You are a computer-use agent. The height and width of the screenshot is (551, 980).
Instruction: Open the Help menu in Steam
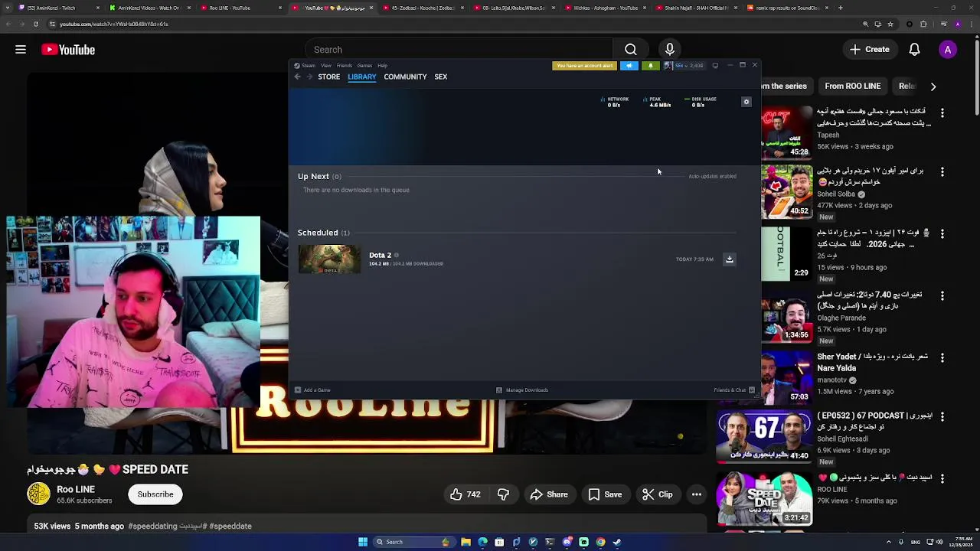point(382,66)
